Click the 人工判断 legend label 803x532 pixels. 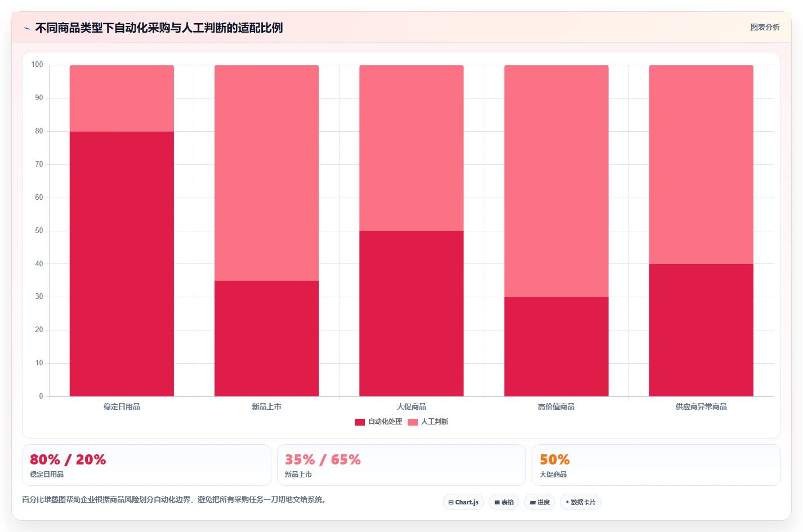tap(435, 422)
